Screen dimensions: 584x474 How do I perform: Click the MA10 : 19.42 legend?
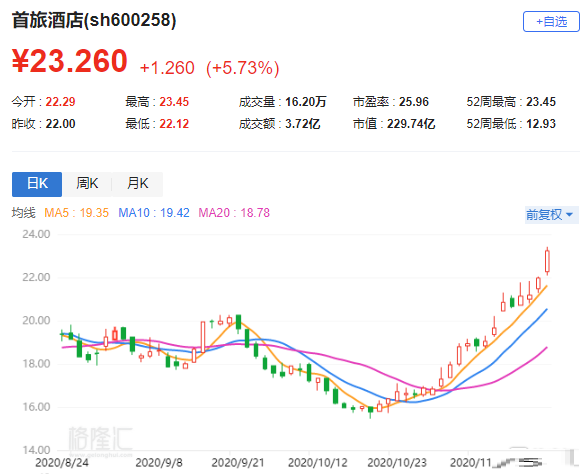(154, 213)
